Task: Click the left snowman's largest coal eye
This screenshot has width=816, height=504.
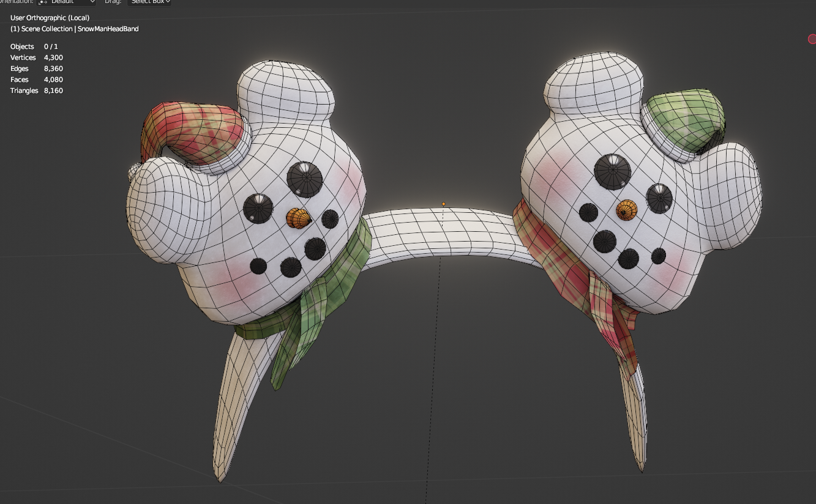Action: (304, 178)
